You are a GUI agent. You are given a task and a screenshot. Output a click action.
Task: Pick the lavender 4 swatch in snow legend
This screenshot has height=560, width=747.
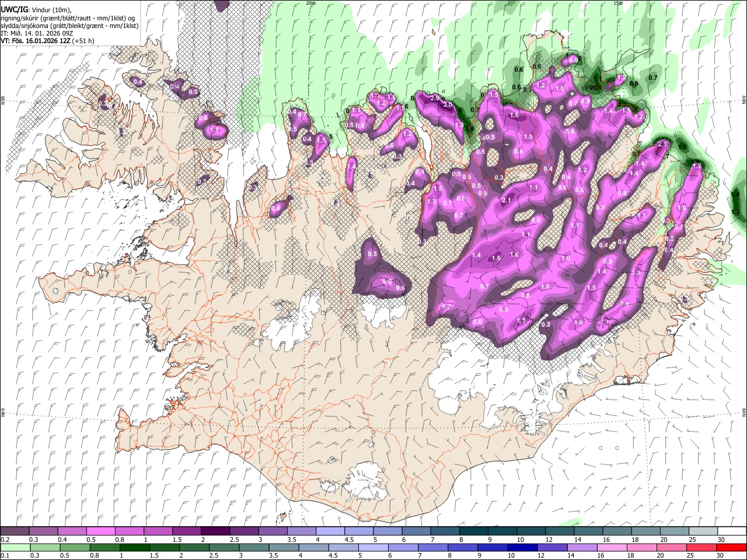330,531
